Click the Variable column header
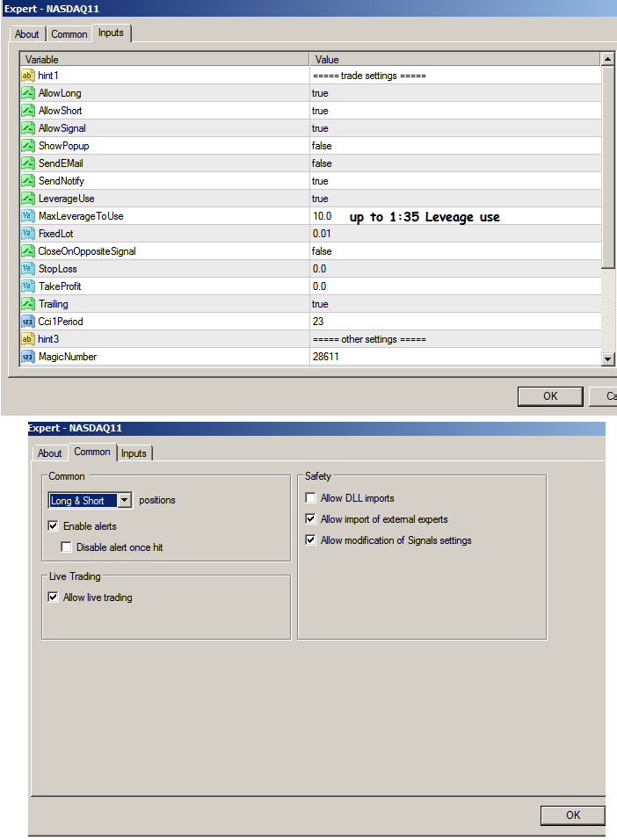This screenshot has width=617, height=840. point(164,59)
